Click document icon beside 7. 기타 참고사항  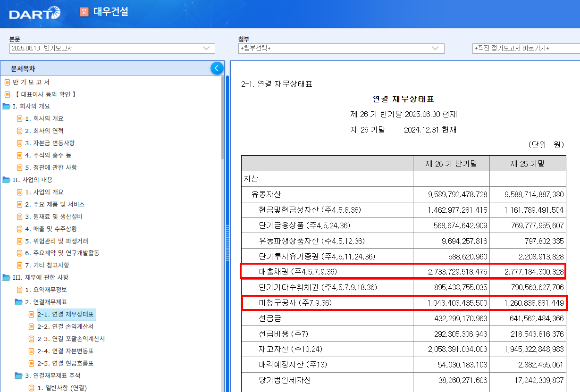(x=19, y=266)
